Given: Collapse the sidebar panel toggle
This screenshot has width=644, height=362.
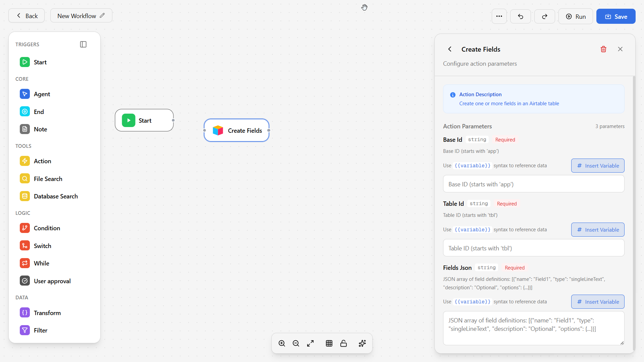Looking at the screenshot, I should tap(83, 44).
